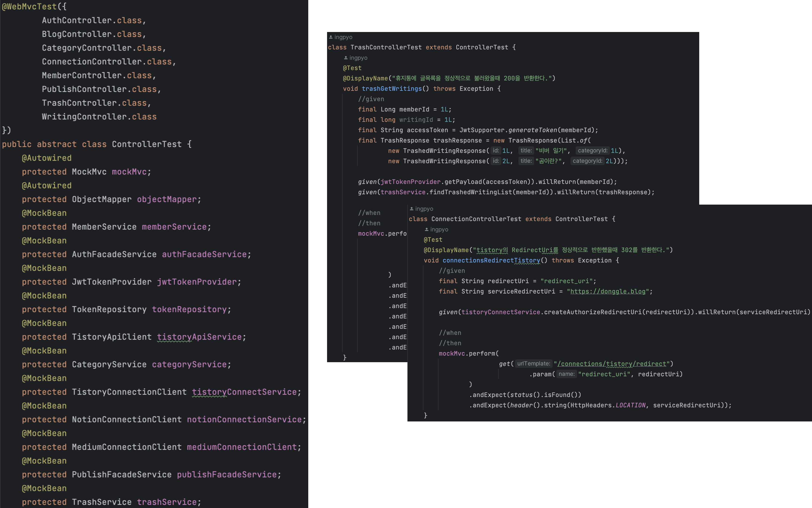Open the /connections/tistory/redirect URL template link
The height and width of the screenshot is (508, 812).
pos(611,364)
